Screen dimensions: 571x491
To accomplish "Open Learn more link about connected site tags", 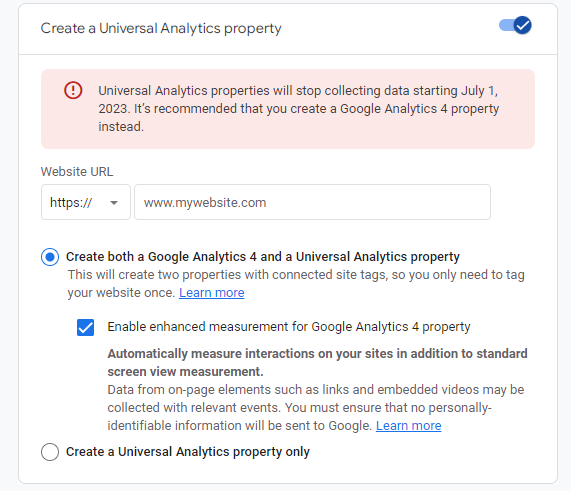I will coord(212,292).
